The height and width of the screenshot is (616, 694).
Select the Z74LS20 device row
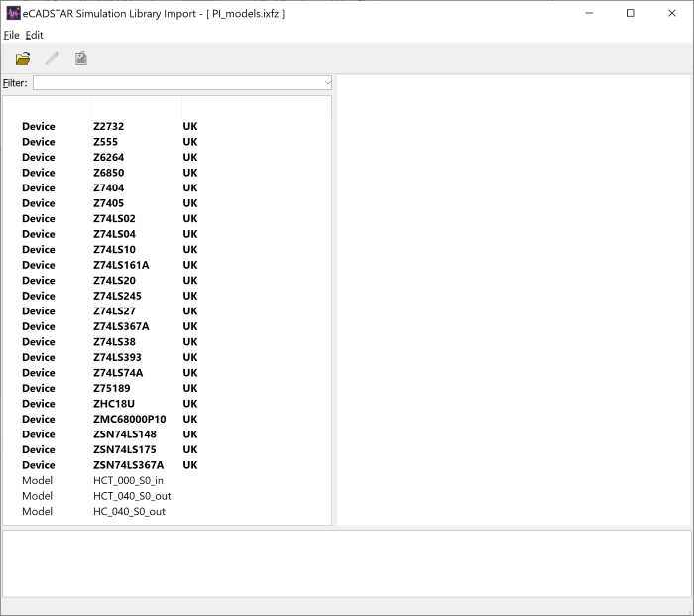[168, 281]
